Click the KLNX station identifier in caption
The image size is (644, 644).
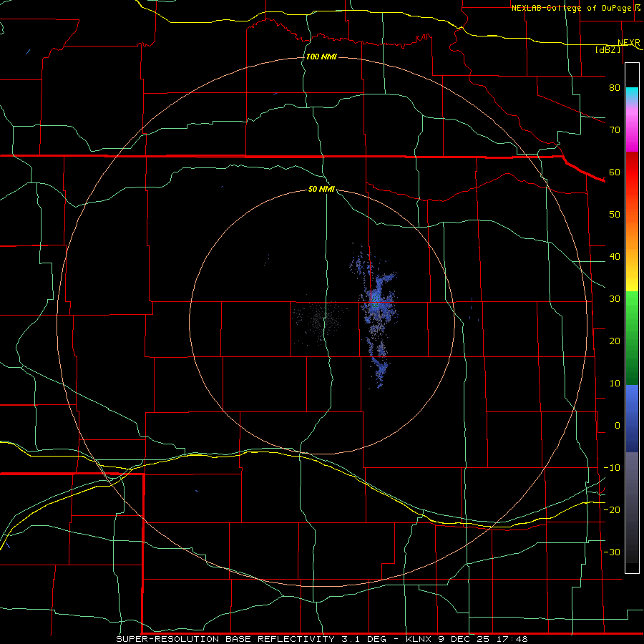pos(419,639)
